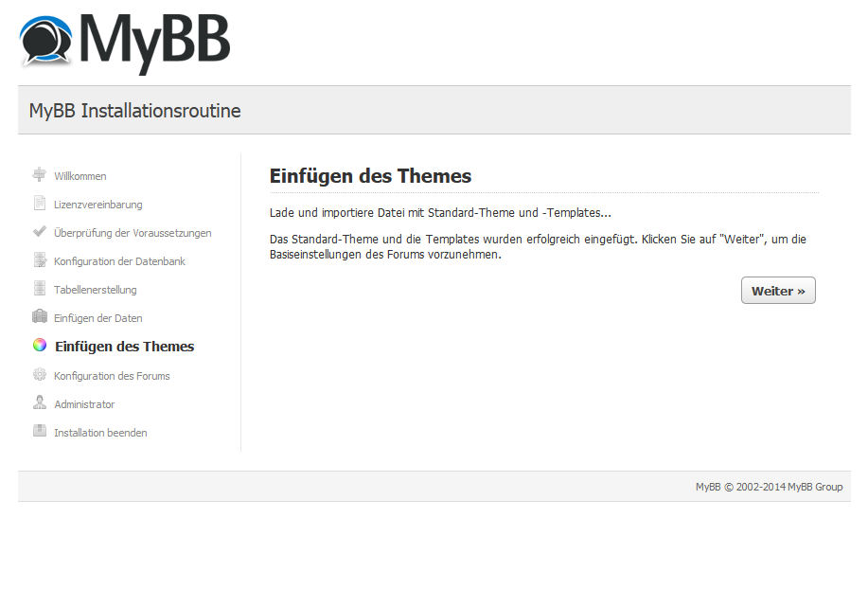Click the Weiter » button
Screen dimensions: 868x589
coord(778,291)
